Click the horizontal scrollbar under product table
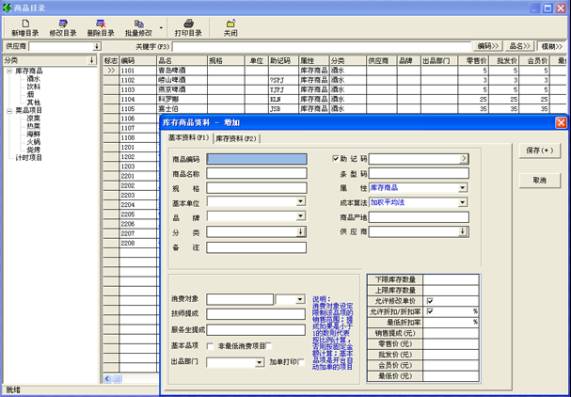Viewport: 571px width, 397px height. 130,379
